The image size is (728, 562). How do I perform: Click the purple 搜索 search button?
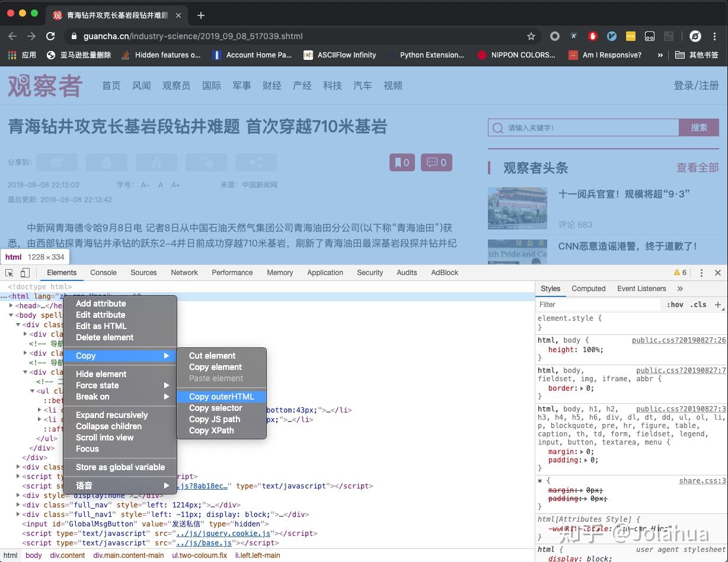click(x=699, y=127)
